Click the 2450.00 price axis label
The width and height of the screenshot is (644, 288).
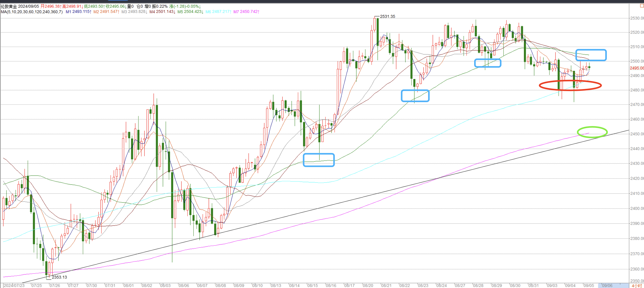(x=637, y=134)
